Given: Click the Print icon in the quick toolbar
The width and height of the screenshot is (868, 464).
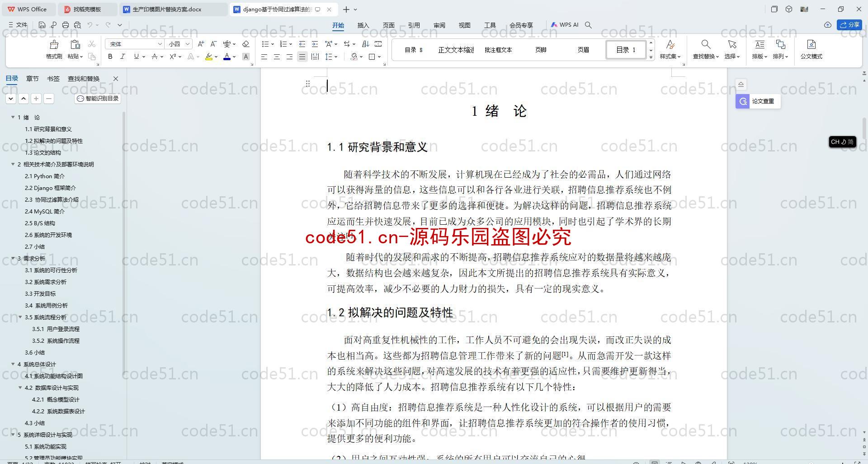Looking at the screenshot, I should pyautogui.click(x=66, y=25).
